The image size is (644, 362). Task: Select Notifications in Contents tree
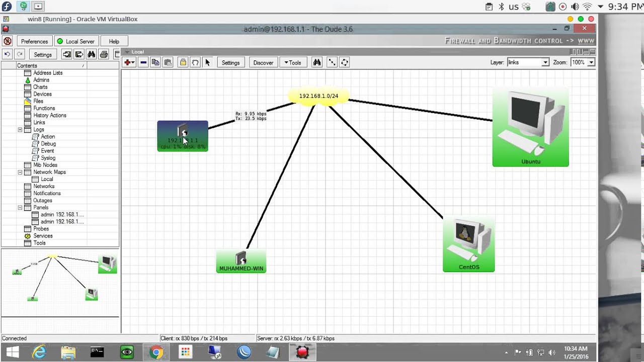47,193
